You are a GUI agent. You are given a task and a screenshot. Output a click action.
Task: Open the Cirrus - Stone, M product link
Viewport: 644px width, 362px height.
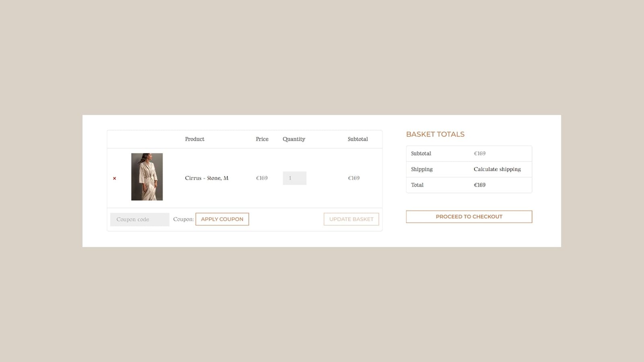click(x=206, y=178)
